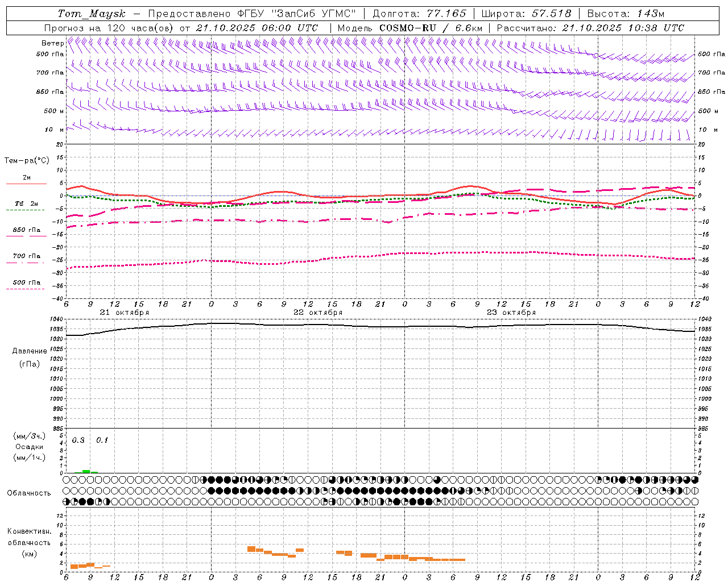728x582 pixels.
Task: Click the Ветер wind panel label
Action: click(x=52, y=43)
